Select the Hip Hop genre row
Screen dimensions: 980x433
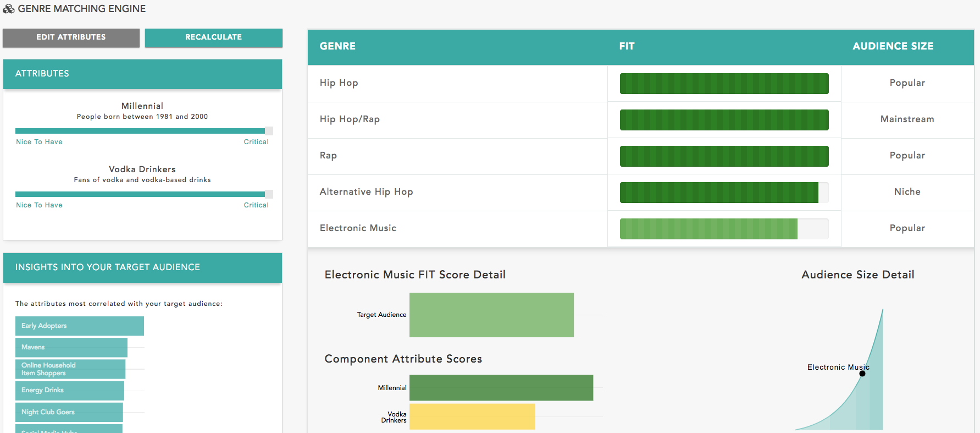point(641,84)
